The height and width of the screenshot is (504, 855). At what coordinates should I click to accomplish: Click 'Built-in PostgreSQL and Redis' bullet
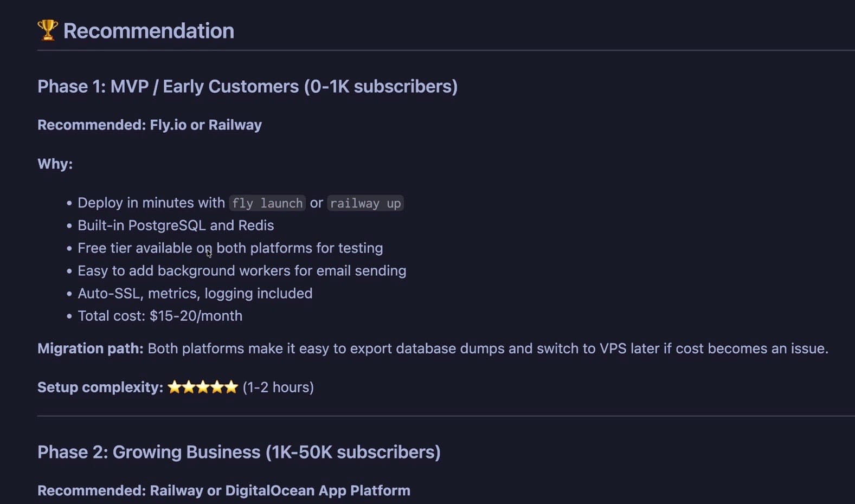pos(176,225)
